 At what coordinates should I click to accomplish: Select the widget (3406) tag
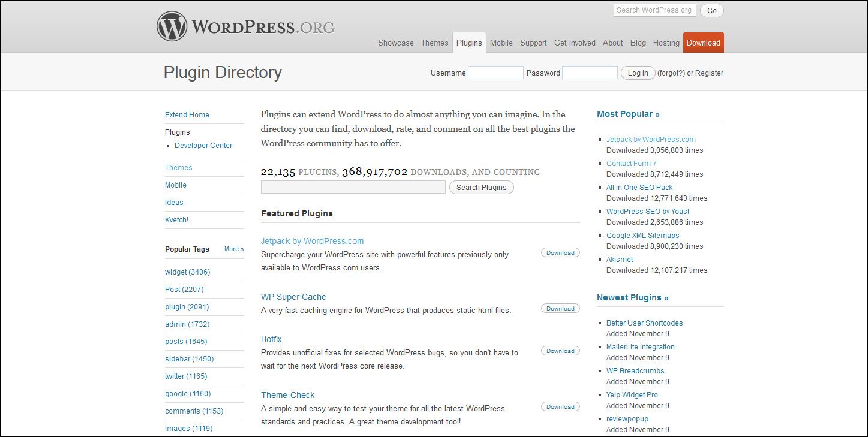[188, 272]
